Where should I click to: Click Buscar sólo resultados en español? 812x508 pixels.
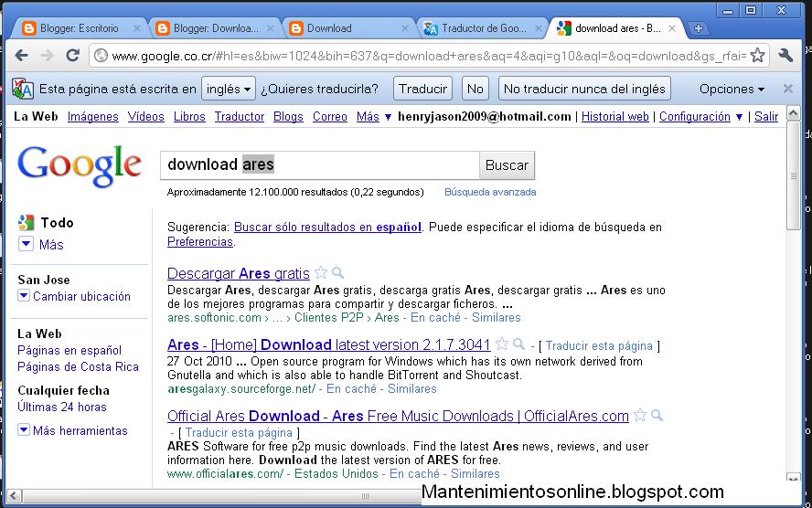tap(327, 228)
